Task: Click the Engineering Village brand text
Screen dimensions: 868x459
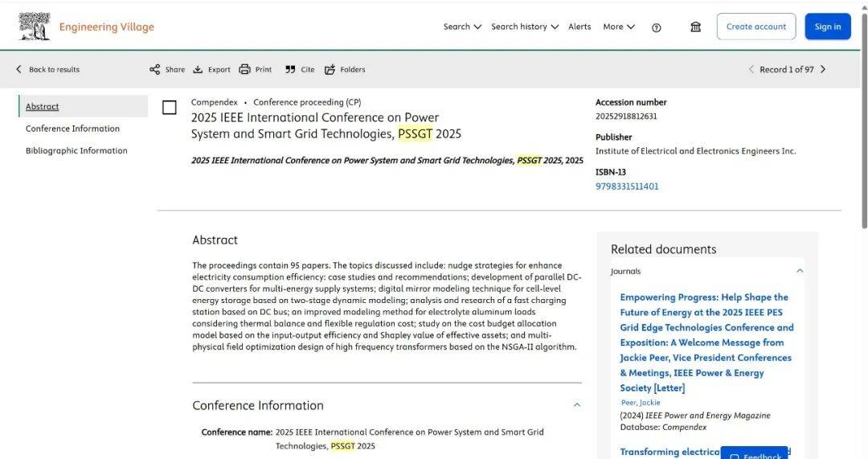Action: 107,27
